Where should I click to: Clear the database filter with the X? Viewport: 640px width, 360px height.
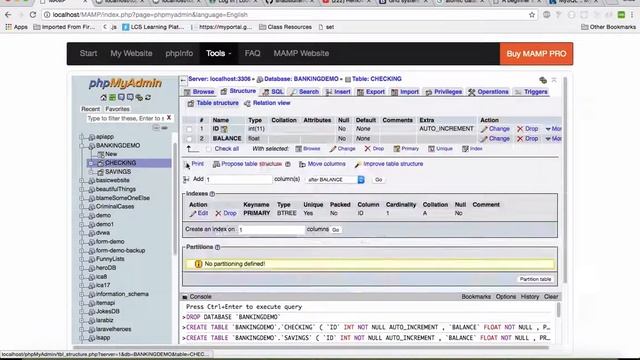[169, 118]
